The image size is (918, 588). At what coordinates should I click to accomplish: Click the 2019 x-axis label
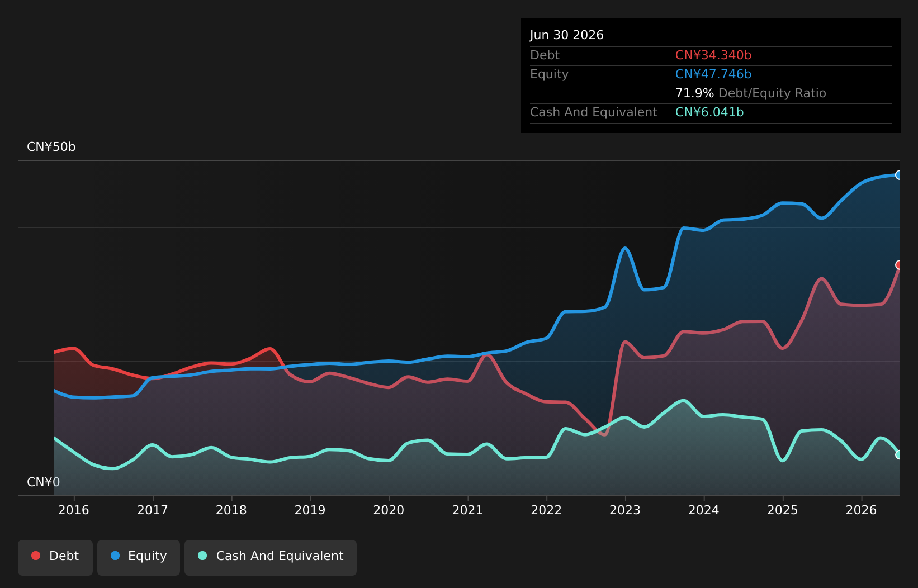click(310, 510)
